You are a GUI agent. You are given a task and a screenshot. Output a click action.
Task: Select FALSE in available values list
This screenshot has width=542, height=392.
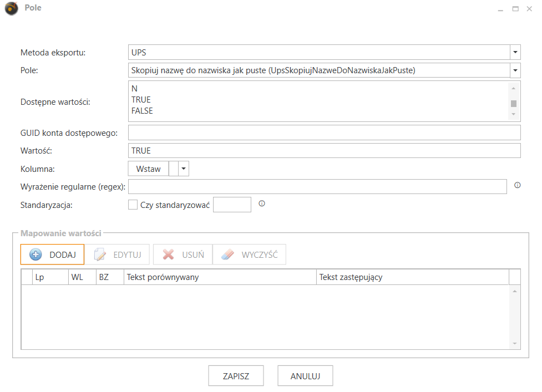[142, 111]
